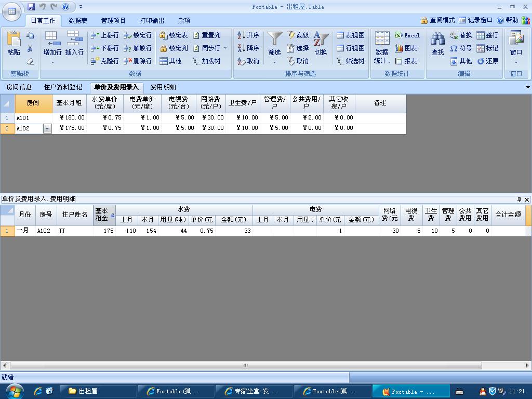Screen dimensions: 532x399
Task: Expand the Sync Rows (同步行) dropdown arrow
Action: coord(225,48)
